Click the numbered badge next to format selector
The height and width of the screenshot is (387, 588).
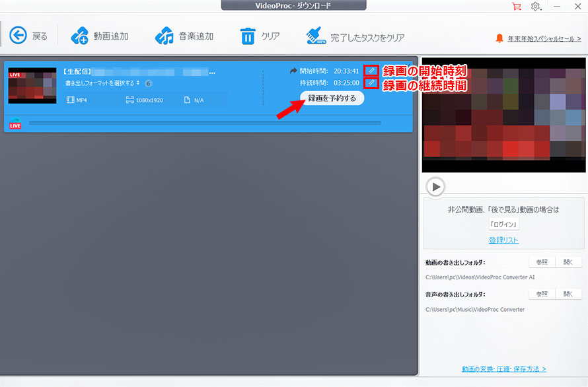147,83
